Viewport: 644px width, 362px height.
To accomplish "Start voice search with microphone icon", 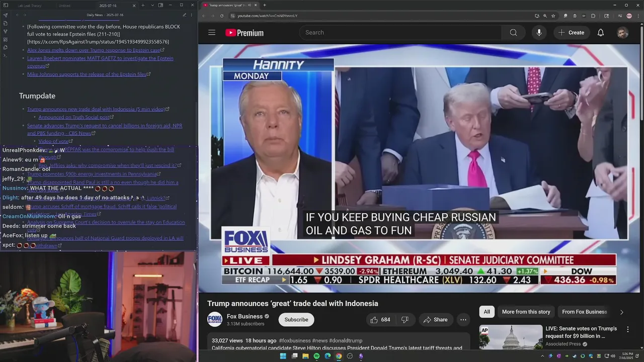I will tap(539, 33).
